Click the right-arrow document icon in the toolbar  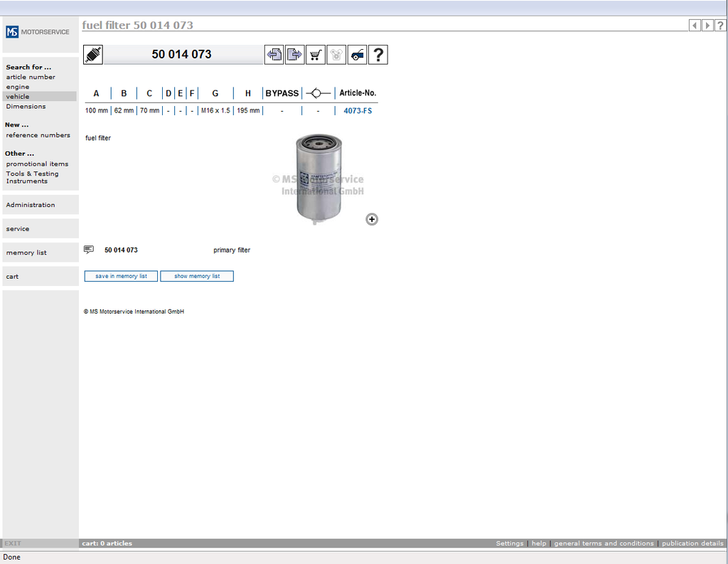click(294, 55)
